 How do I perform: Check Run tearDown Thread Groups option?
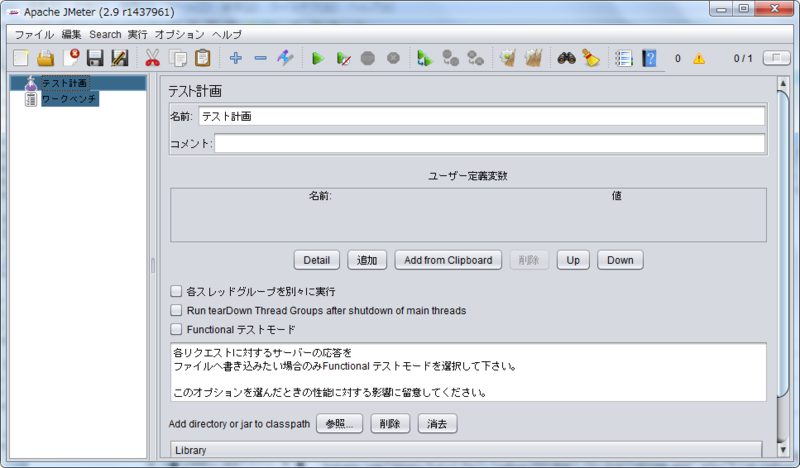coord(176,310)
